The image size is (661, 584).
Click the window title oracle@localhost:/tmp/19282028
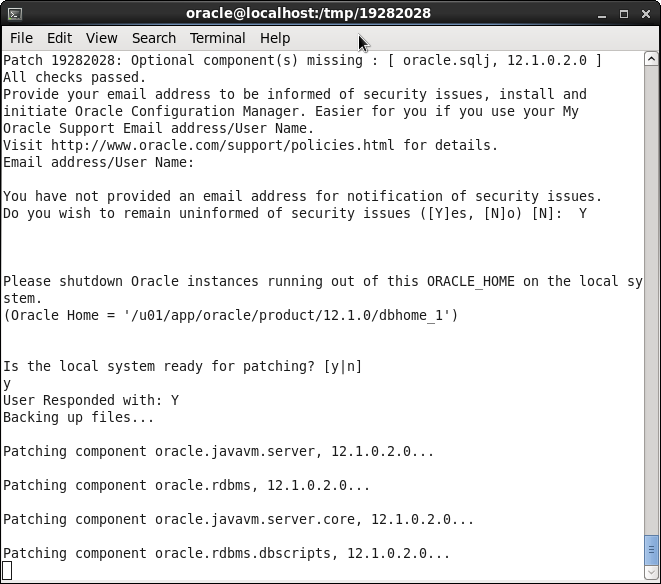point(308,13)
